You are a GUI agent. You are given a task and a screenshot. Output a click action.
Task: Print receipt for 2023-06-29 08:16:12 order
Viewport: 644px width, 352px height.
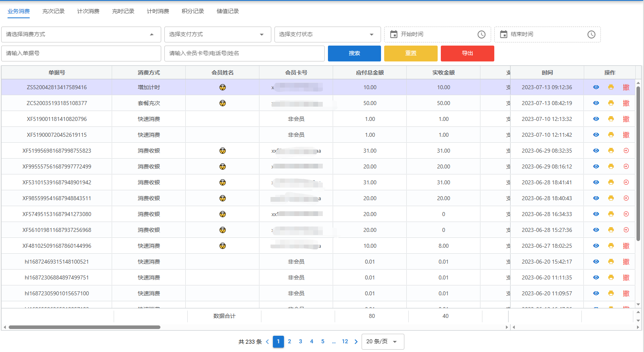click(611, 166)
